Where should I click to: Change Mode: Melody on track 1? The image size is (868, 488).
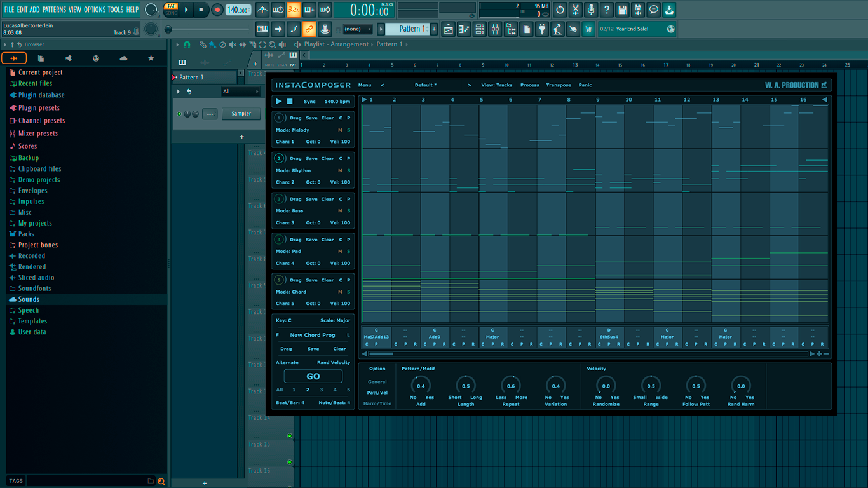(293, 130)
